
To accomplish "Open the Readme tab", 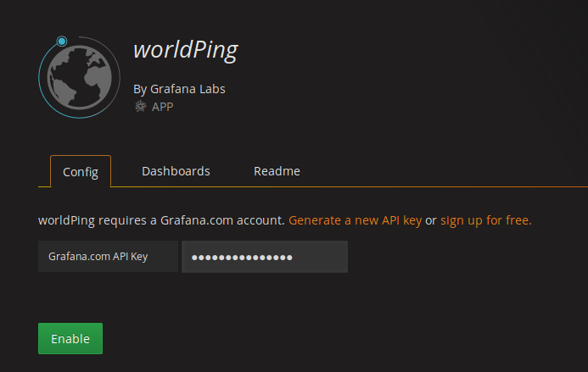I will 277,171.
